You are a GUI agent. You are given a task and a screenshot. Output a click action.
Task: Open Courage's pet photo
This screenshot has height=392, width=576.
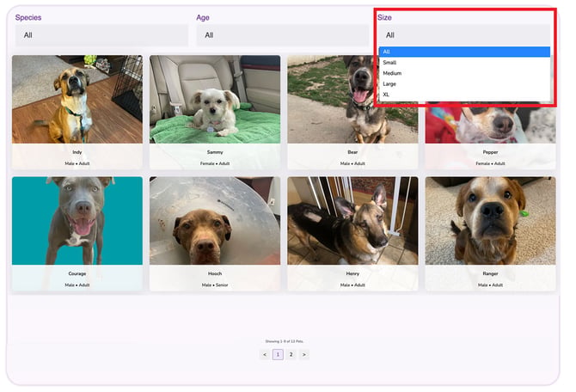(77, 221)
